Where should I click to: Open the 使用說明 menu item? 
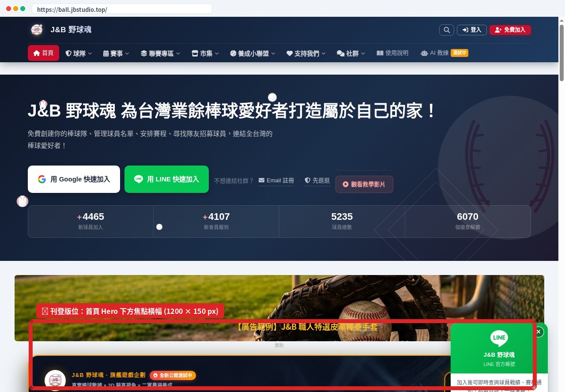pyautogui.click(x=392, y=53)
